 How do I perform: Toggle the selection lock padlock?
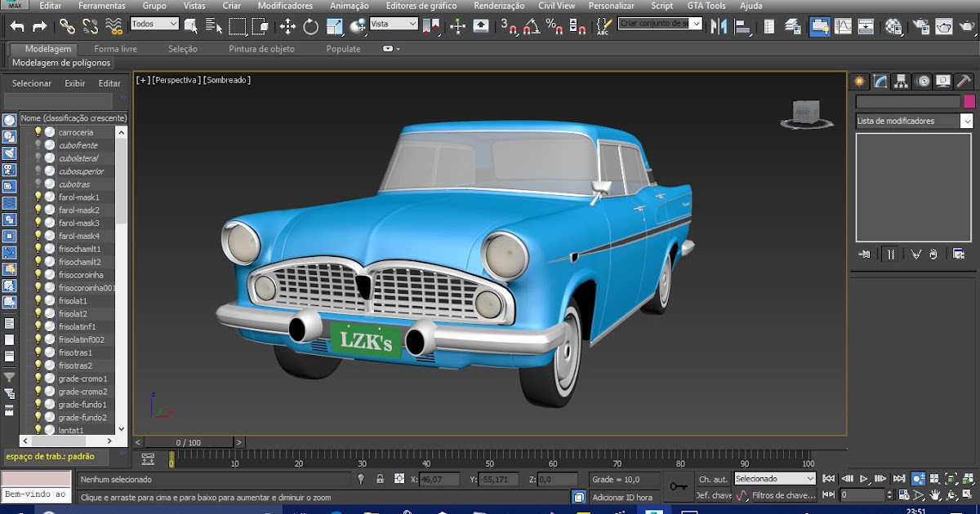pyautogui.click(x=380, y=480)
